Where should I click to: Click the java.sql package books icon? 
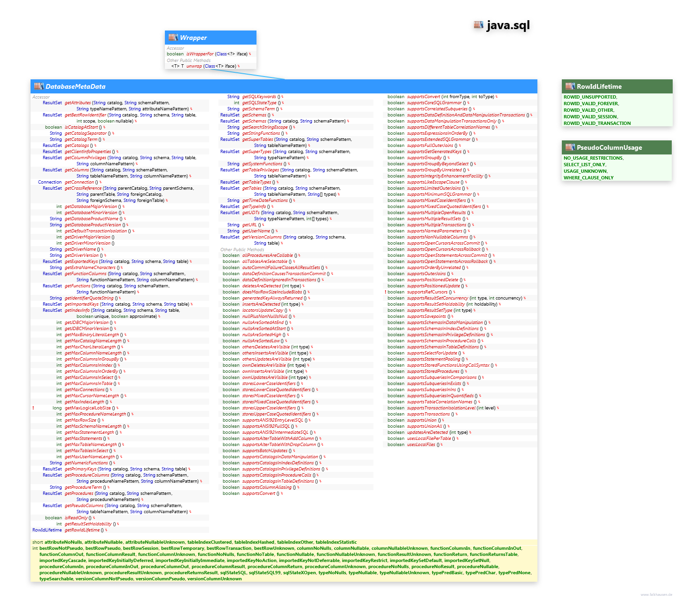click(479, 24)
